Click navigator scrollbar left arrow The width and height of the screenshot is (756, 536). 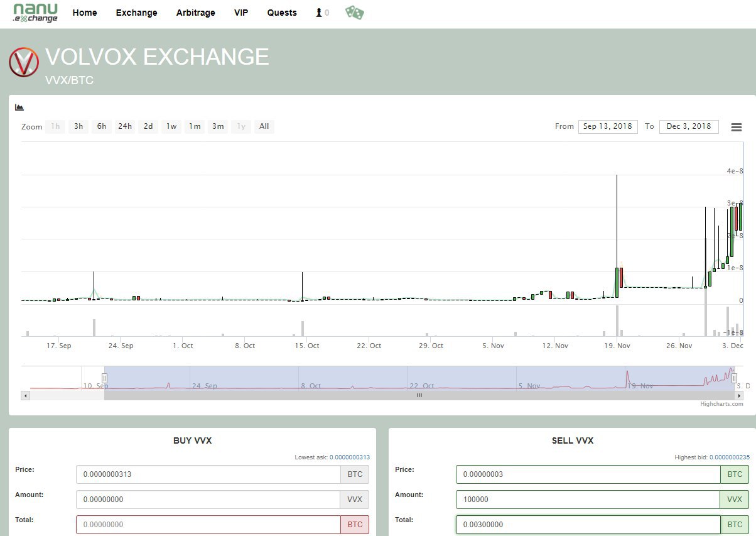click(25, 395)
